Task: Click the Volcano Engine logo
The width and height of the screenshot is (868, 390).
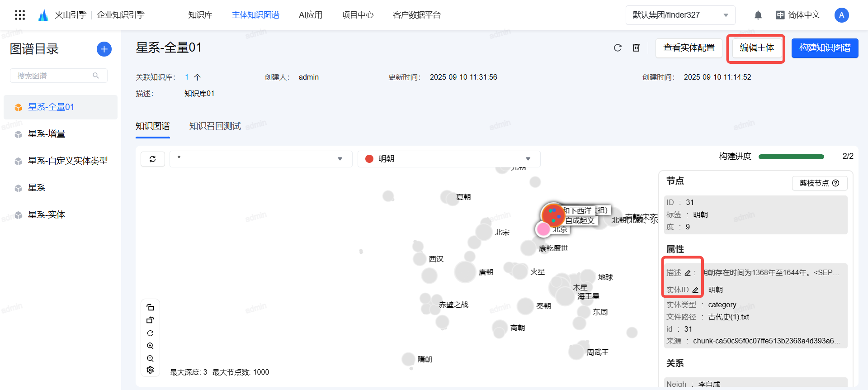Action: click(43, 15)
